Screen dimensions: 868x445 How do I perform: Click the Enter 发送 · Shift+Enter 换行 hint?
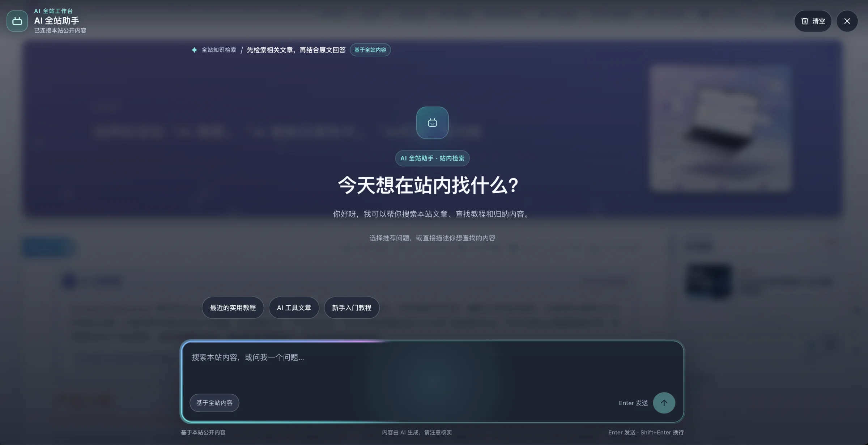[x=646, y=432]
